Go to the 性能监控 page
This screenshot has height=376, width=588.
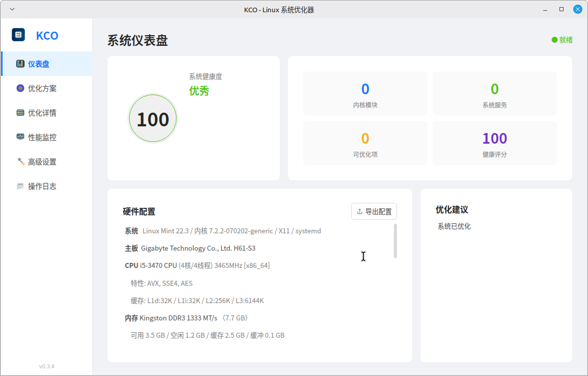47,137
